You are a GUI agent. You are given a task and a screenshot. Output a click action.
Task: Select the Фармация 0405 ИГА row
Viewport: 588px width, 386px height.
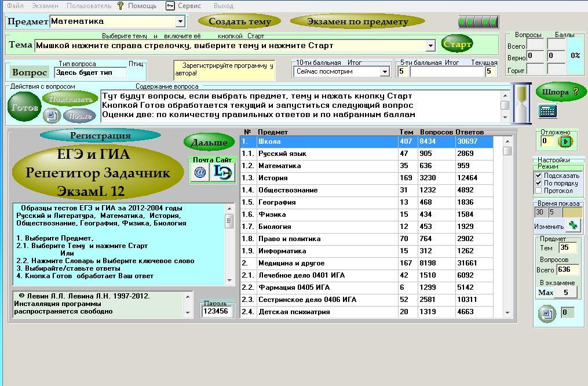point(366,287)
